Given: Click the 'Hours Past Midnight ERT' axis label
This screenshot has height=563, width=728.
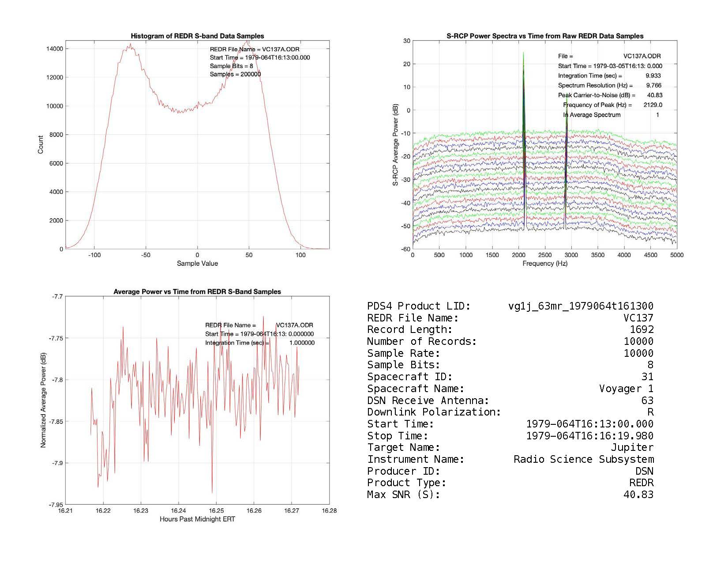Looking at the screenshot, I should (x=197, y=519).
